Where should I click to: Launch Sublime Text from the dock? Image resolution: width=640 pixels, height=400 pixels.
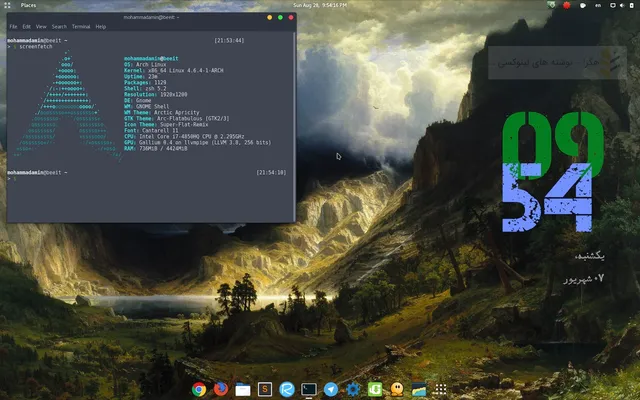[x=265, y=389]
